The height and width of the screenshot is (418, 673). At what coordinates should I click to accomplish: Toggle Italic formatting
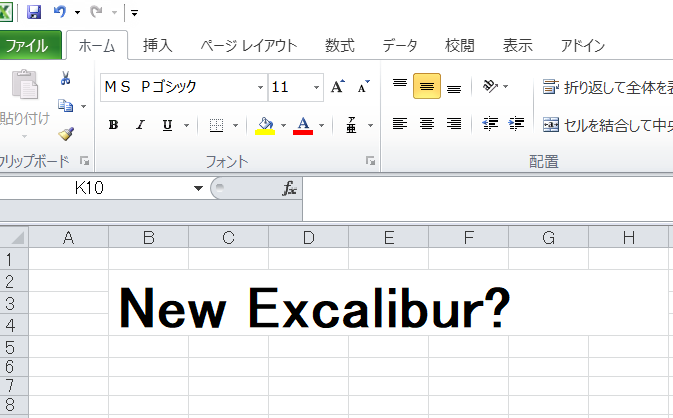tap(140, 125)
